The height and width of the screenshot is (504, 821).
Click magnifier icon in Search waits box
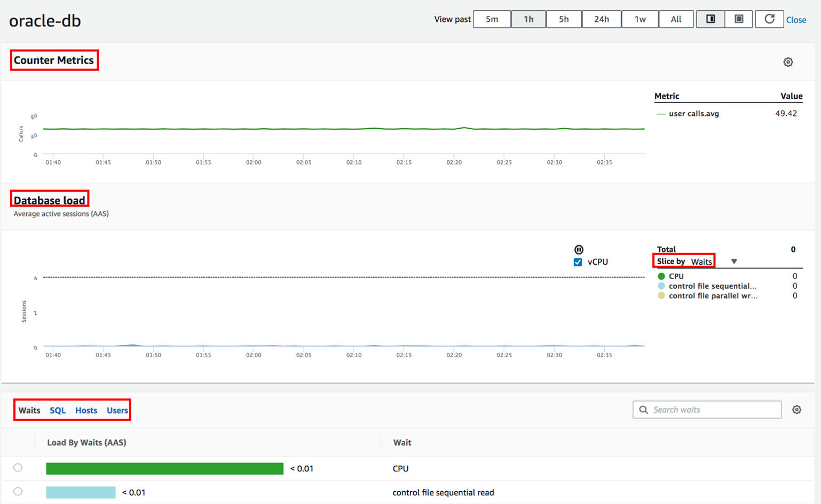point(643,409)
